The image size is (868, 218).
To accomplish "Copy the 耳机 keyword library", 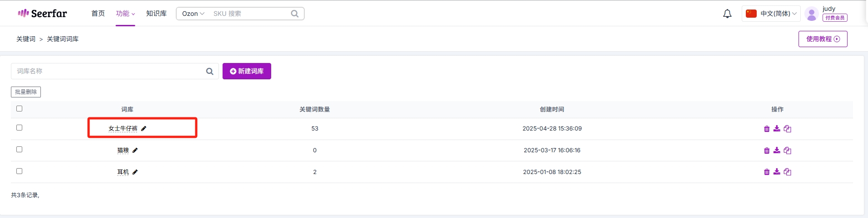I will (787, 172).
